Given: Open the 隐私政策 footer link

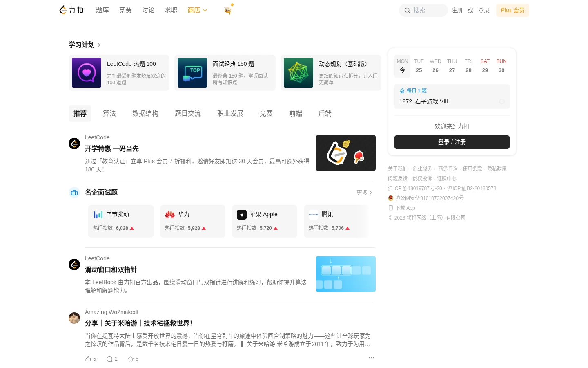Looking at the screenshot, I should click(497, 168).
